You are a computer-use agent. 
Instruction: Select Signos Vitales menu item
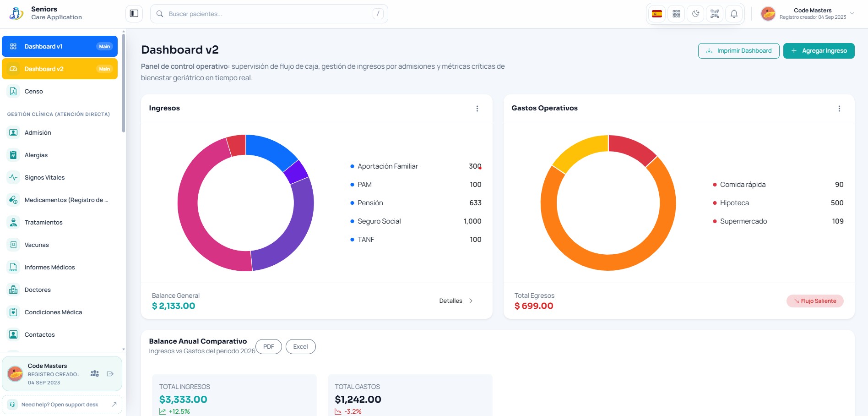point(60,177)
